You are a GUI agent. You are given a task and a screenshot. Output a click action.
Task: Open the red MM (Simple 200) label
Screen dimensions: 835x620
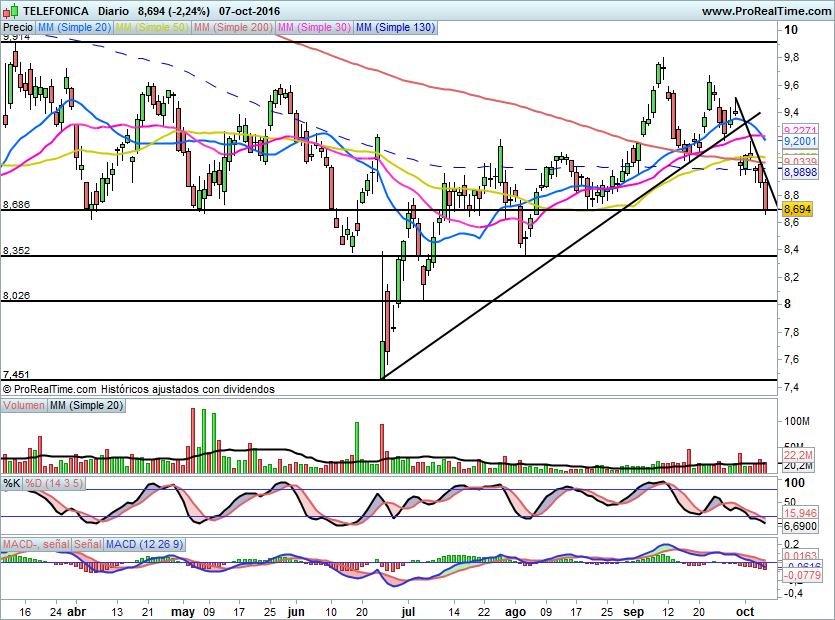pyautogui.click(x=233, y=27)
